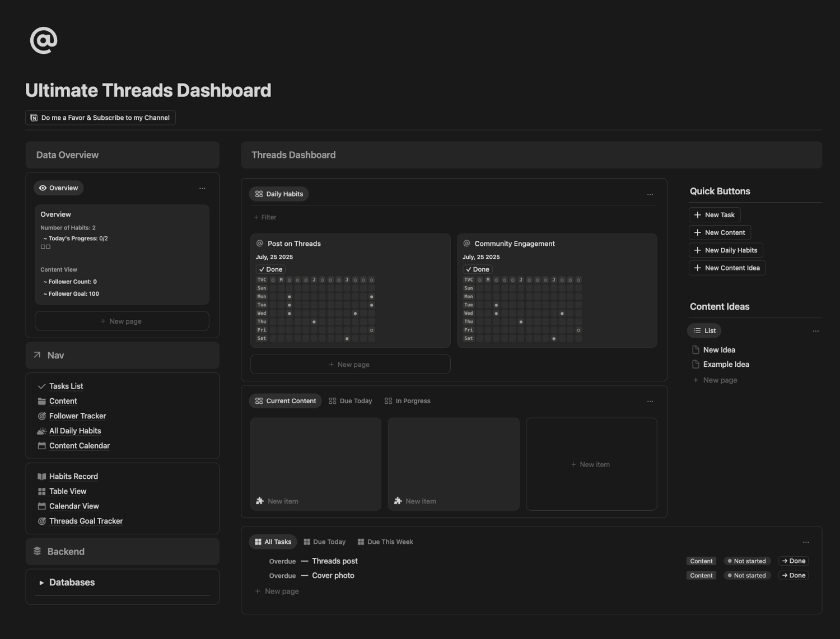
Task: Click the grid icon beside Table View
Action: (41, 491)
